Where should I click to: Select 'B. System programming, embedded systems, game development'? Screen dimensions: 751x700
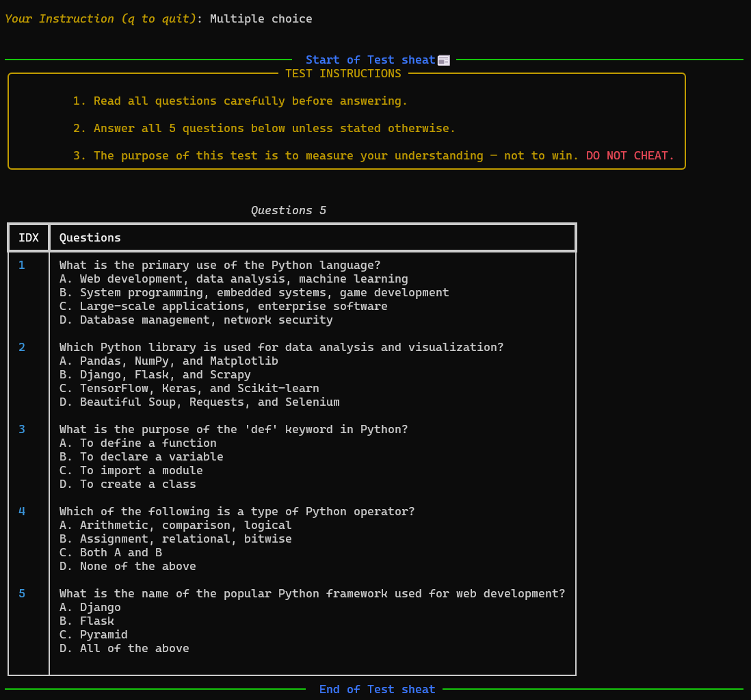click(x=254, y=293)
